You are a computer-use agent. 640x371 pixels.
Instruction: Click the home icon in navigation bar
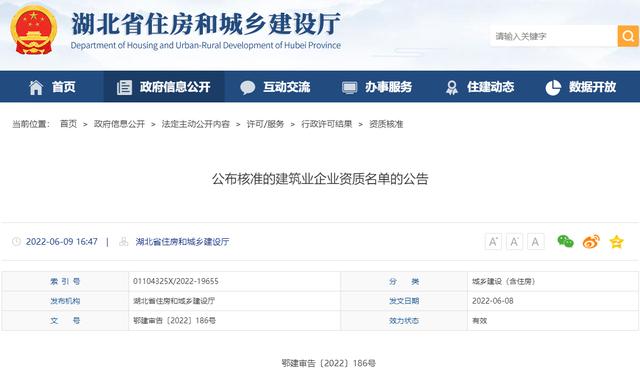pos(36,87)
